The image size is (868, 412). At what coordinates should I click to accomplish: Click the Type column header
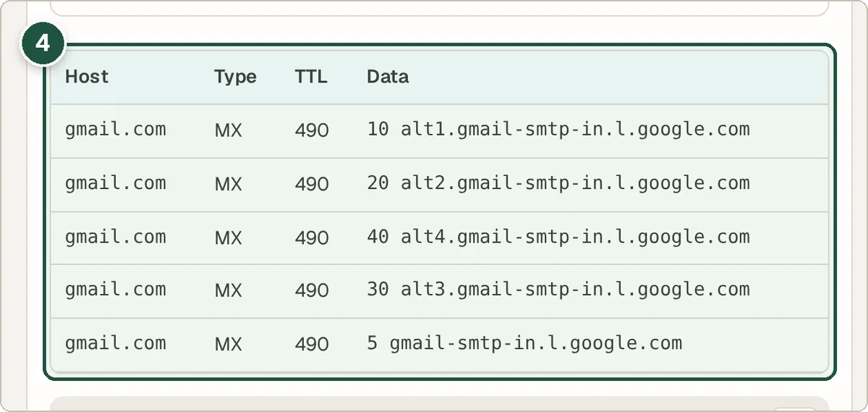click(x=235, y=77)
